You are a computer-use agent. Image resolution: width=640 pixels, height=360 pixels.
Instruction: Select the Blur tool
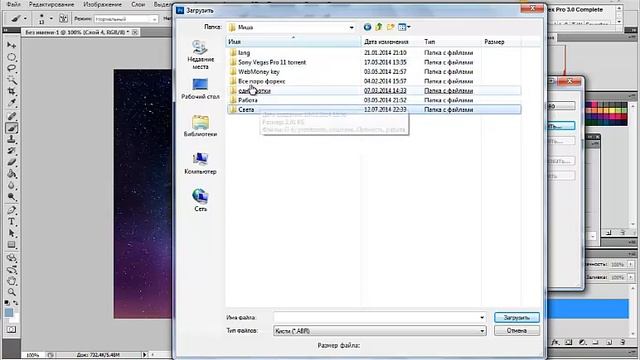[11, 186]
